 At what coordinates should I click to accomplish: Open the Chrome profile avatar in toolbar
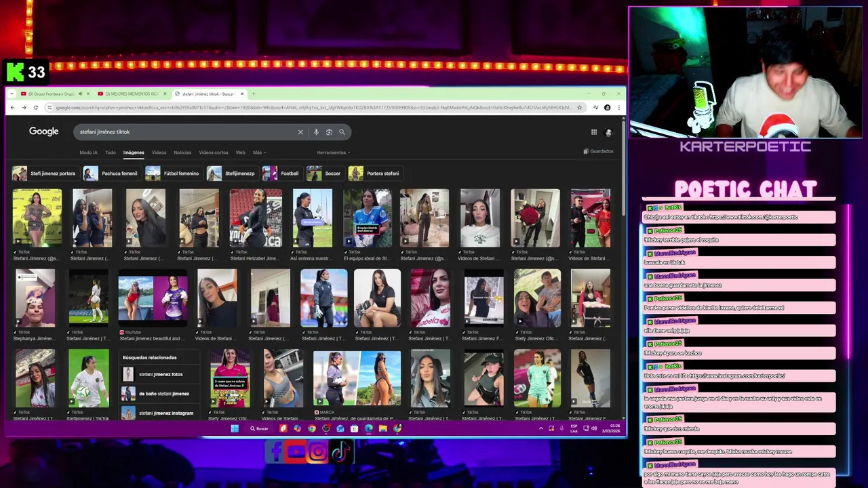tap(607, 107)
